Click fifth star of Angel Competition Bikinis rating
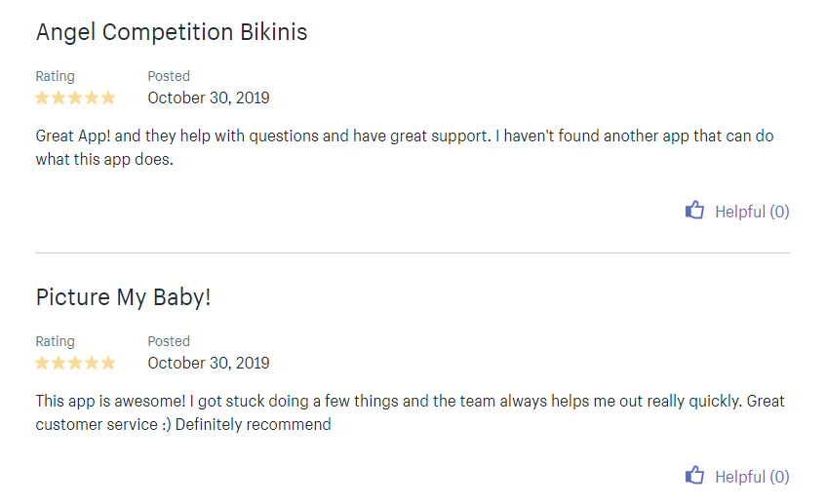 tap(107, 97)
